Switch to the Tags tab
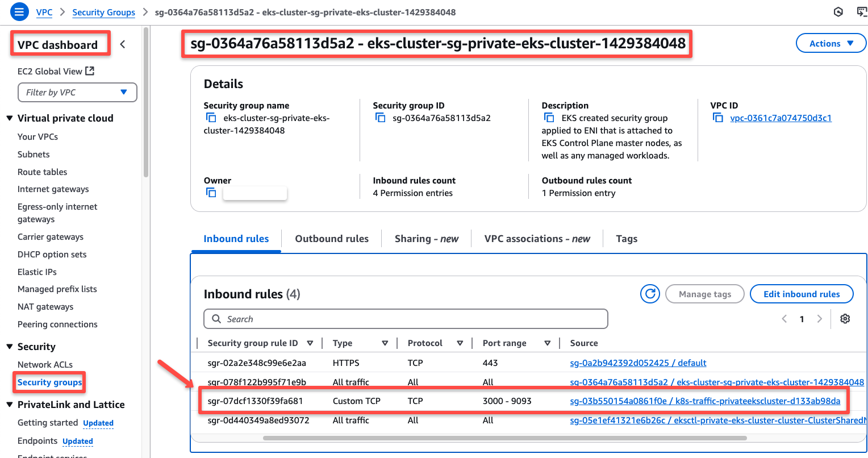This screenshot has width=868, height=458. tap(627, 239)
